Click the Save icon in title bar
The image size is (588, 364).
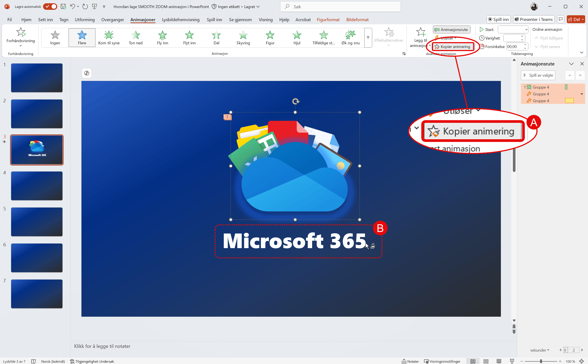click(63, 7)
